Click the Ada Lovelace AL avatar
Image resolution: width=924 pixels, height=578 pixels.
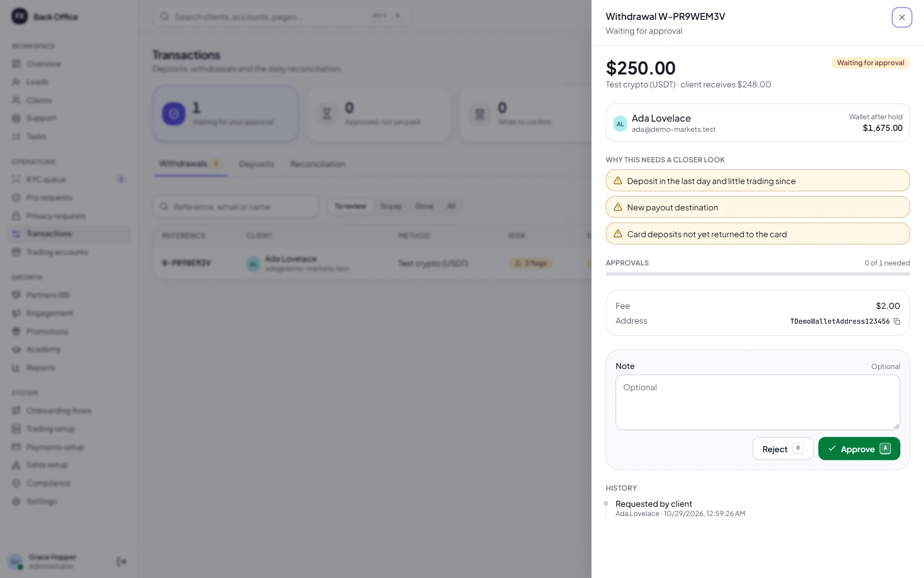click(620, 124)
